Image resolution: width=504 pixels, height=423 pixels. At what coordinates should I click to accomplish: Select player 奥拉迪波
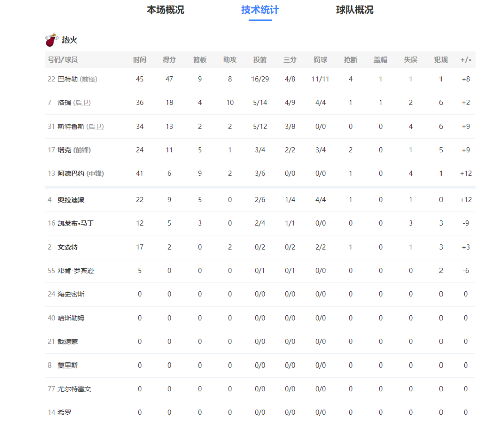click(x=71, y=200)
